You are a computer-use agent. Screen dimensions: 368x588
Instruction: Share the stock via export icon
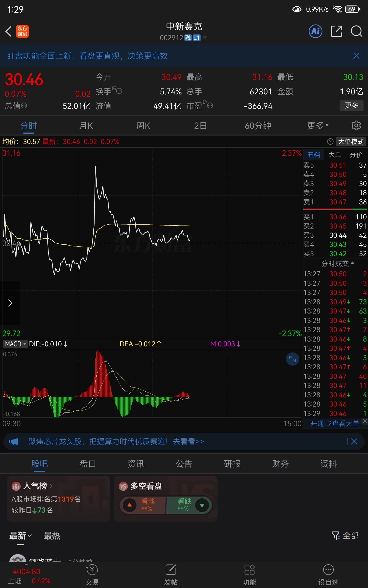click(336, 31)
